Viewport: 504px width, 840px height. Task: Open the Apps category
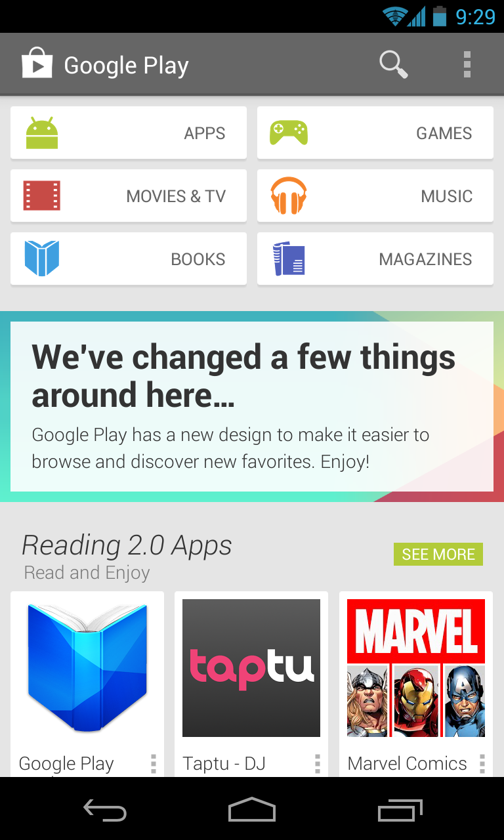(129, 133)
